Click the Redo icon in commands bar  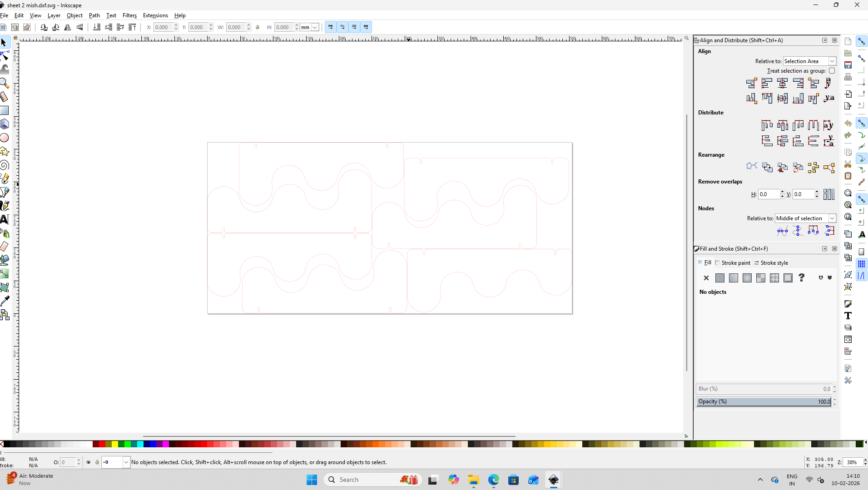[848, 135]
